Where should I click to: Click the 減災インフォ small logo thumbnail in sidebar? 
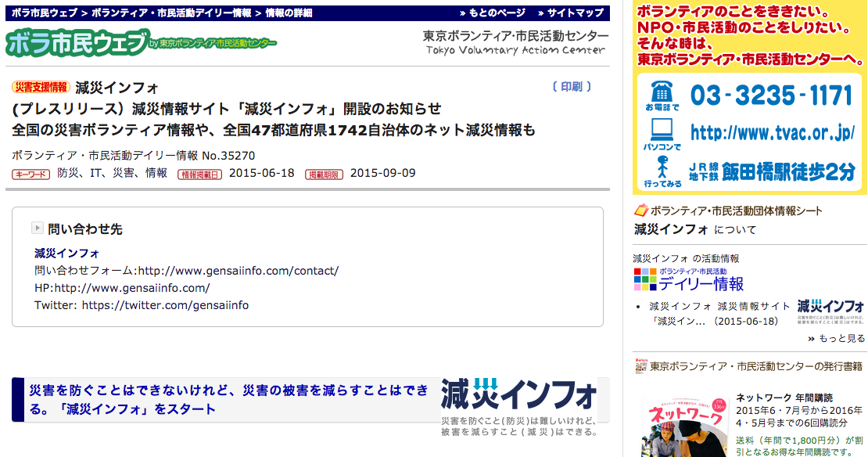(x=830, y=311)
